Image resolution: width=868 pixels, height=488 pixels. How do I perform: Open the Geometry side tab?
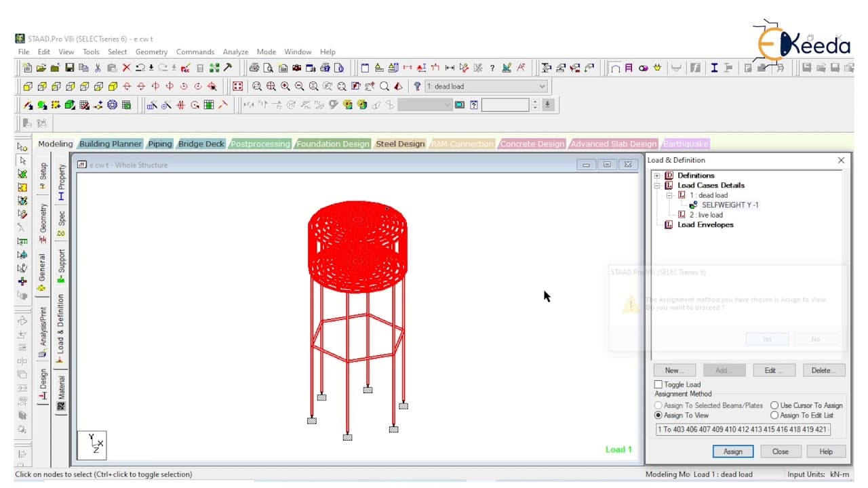point(43,222)
